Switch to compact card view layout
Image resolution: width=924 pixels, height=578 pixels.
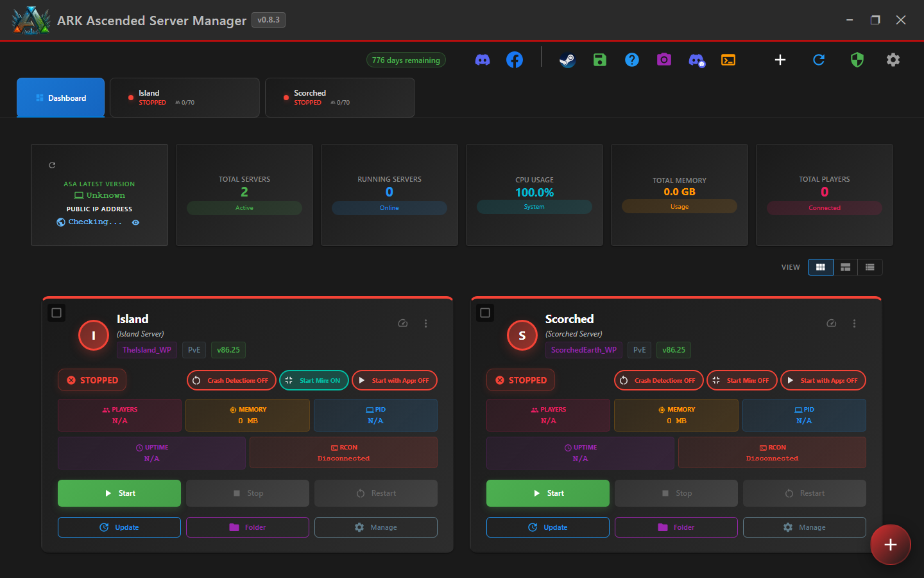845,267
